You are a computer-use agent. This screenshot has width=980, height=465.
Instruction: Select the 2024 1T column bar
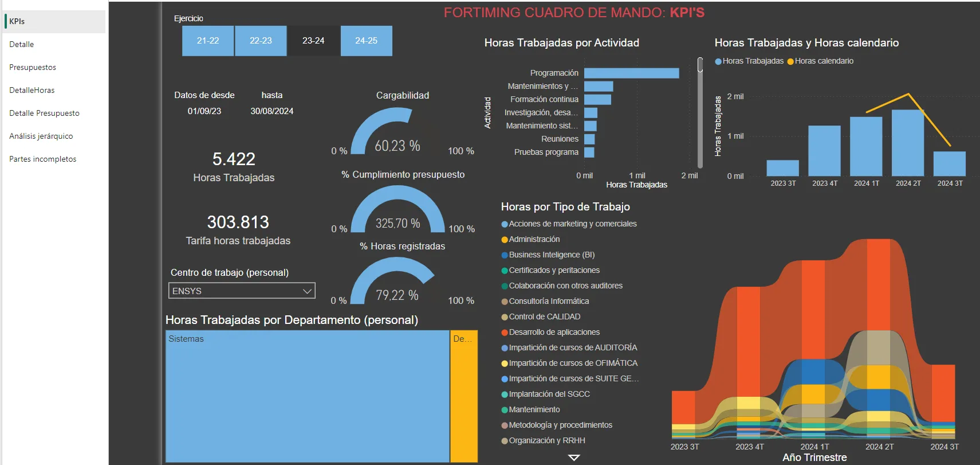point(866,146)
